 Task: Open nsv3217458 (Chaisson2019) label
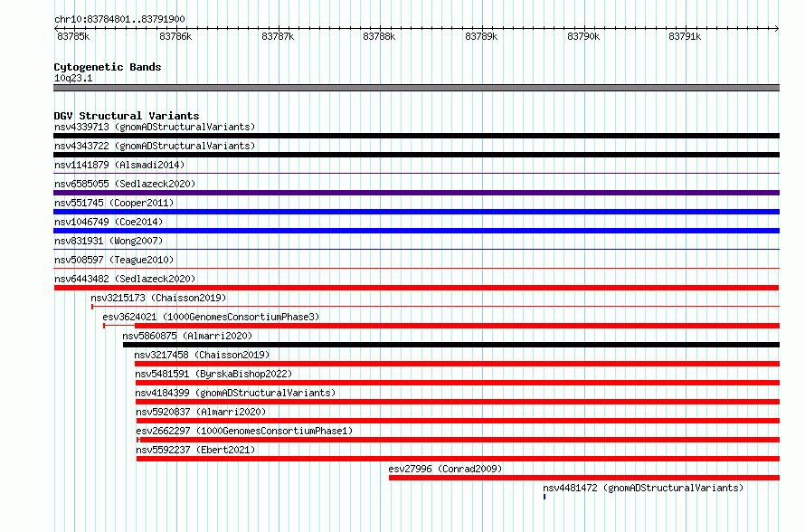point(202,355)
